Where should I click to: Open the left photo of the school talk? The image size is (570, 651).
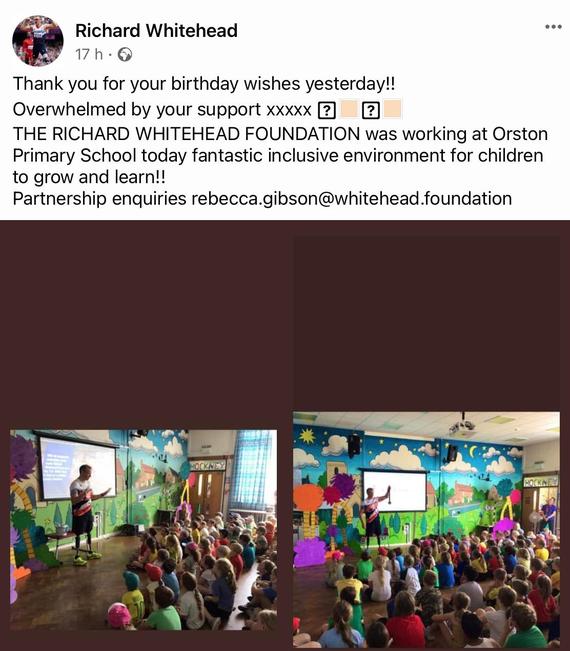[143, 530]
